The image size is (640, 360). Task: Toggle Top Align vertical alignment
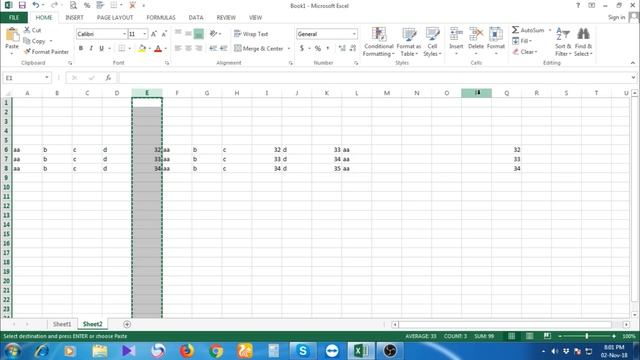pos(178,34)
